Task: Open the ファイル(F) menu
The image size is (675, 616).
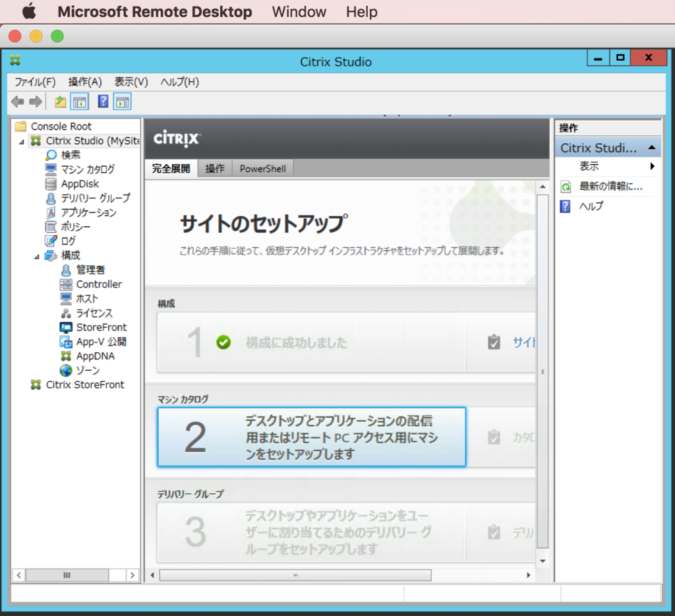Action: [36, 82]
